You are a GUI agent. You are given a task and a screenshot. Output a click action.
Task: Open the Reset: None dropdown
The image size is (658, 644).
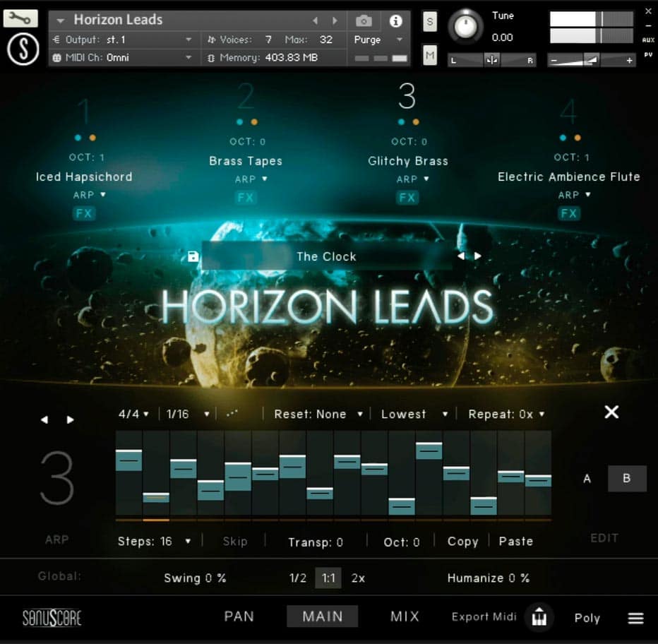318,415
